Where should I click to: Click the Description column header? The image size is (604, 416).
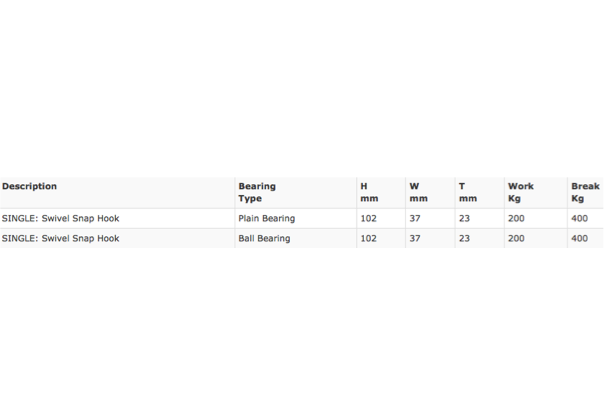pos(29,186)
